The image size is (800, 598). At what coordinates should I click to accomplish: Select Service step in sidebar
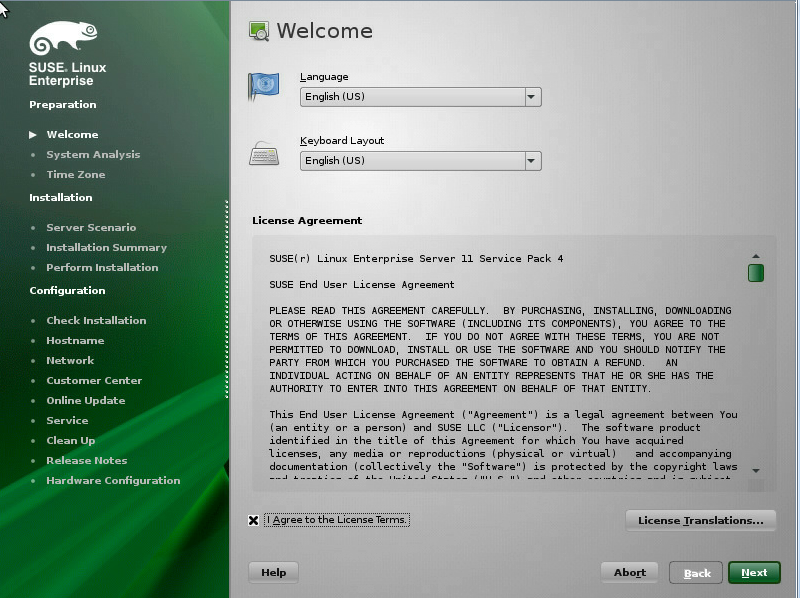click(67, 420)
